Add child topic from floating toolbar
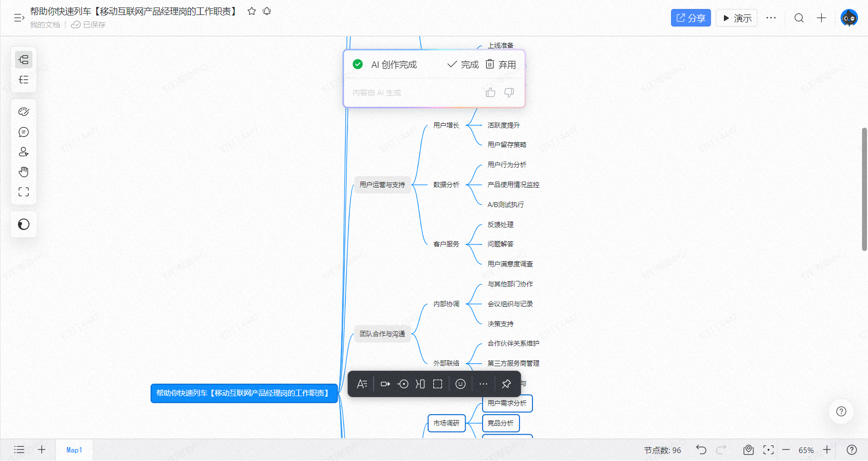Image resolution: width=868 pixels, height=461 pixels. pyautogui.click(x=385, y=384)
